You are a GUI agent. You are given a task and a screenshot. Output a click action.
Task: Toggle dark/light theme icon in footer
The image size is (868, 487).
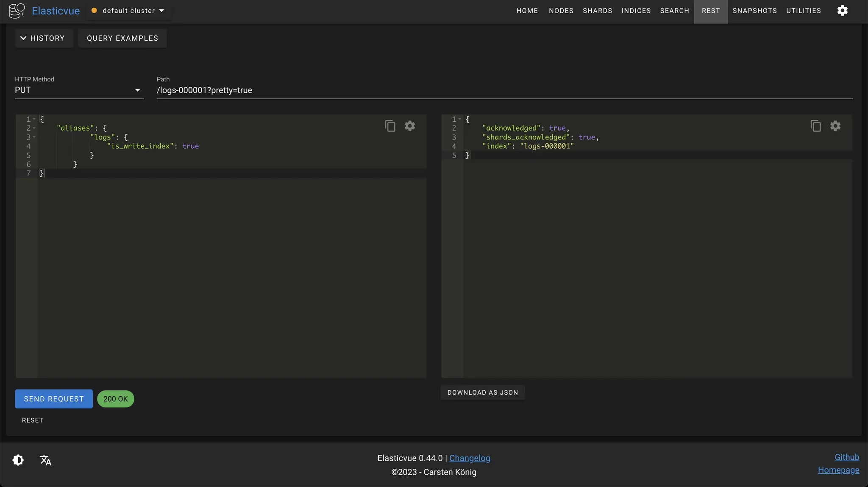18,460
